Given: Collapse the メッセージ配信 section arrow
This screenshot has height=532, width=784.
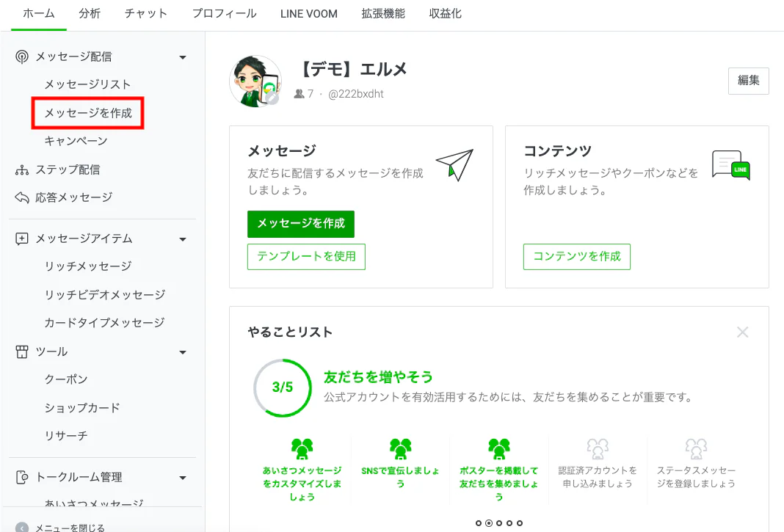Looking at the screenshot, I should [183, 57].
